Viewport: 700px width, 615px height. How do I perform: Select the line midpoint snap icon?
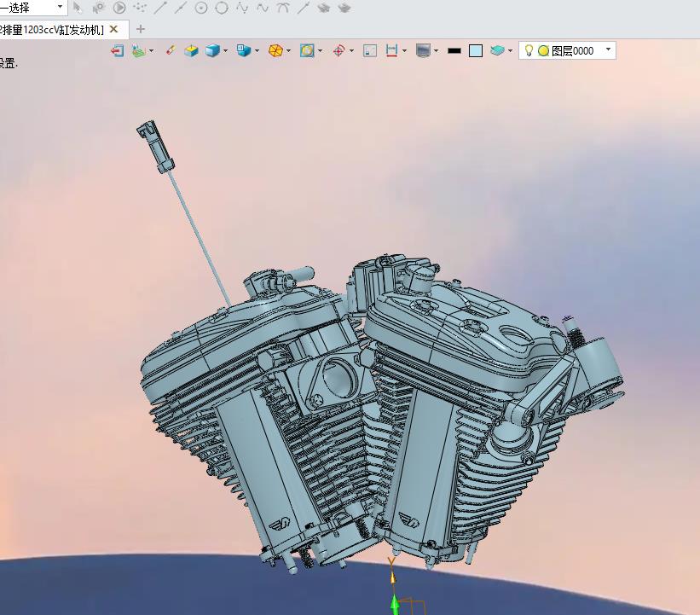pos(181,8)
